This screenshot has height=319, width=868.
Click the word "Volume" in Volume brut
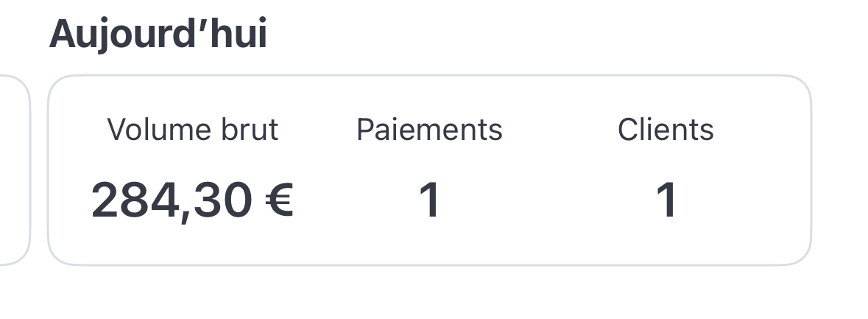[155, 130]
